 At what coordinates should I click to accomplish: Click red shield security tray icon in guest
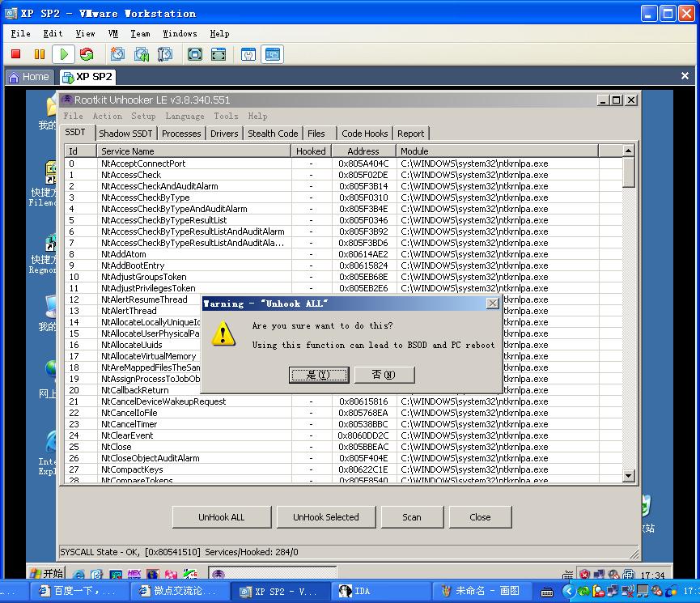584,574
